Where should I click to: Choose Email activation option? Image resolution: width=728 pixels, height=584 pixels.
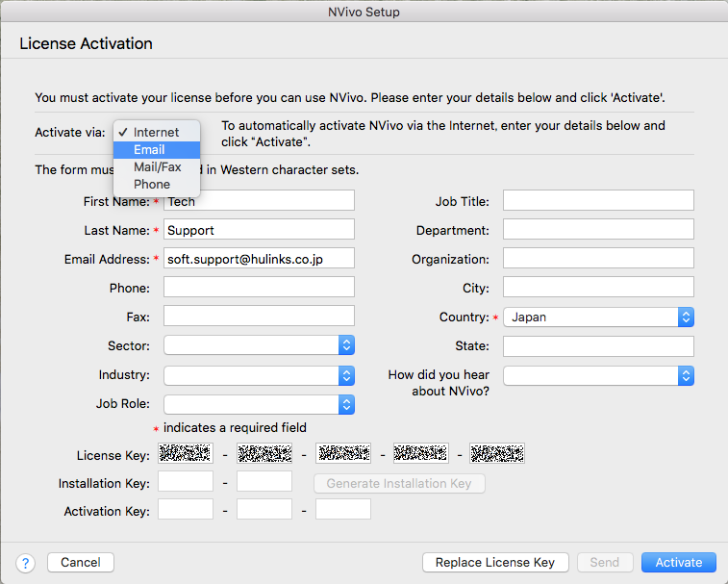pyautogui.click(x=157, y=149)
